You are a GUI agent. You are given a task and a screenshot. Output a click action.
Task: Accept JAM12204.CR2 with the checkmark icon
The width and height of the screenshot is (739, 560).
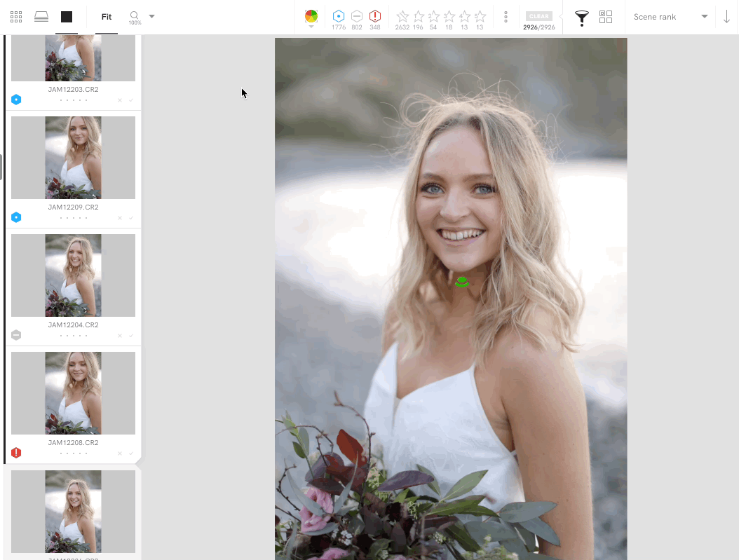[131, 336]
